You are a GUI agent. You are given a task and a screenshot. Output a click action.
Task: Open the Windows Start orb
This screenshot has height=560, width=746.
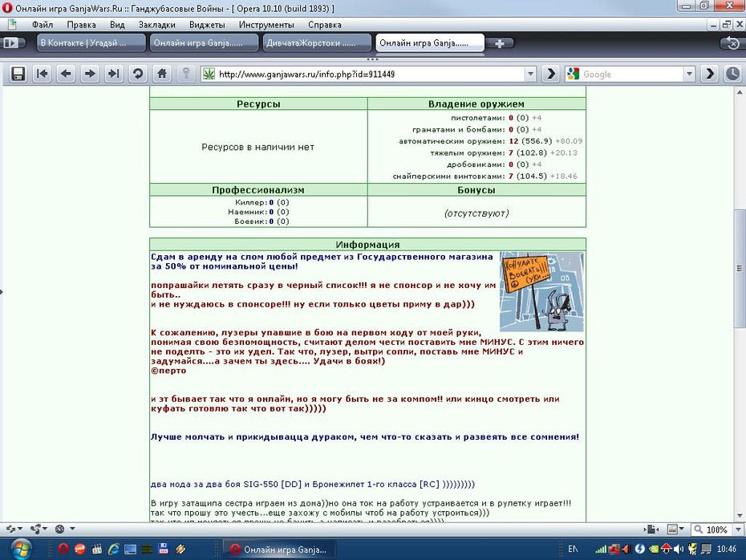[21, 550]
